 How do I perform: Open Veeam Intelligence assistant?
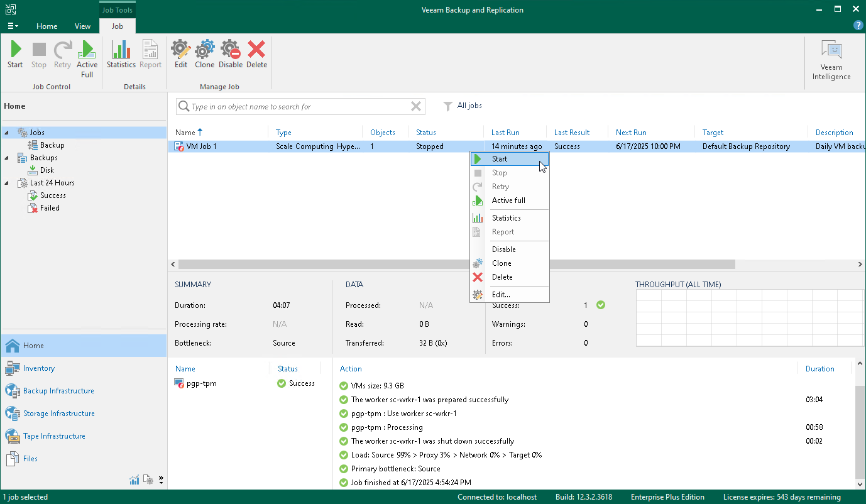[x=831, y=60]
